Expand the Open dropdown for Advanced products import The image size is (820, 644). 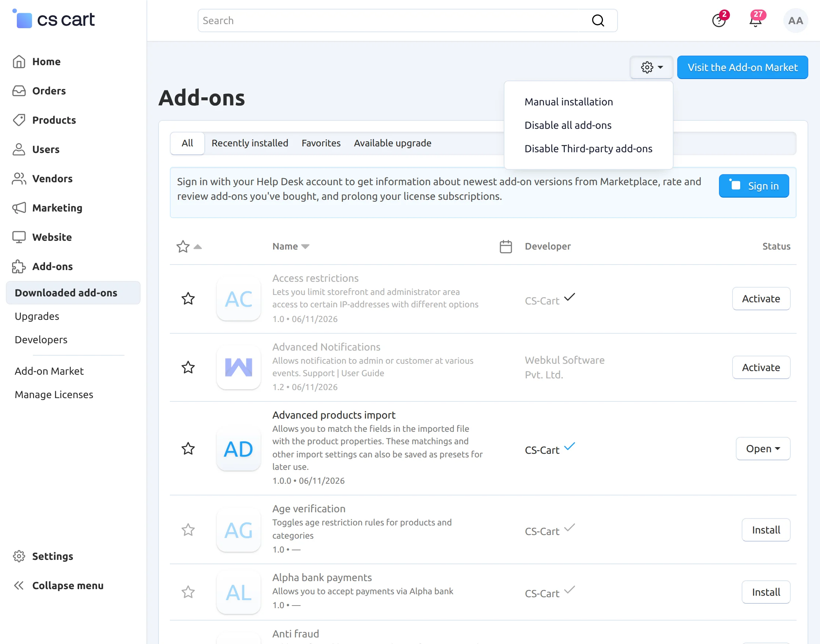point(763,449)
